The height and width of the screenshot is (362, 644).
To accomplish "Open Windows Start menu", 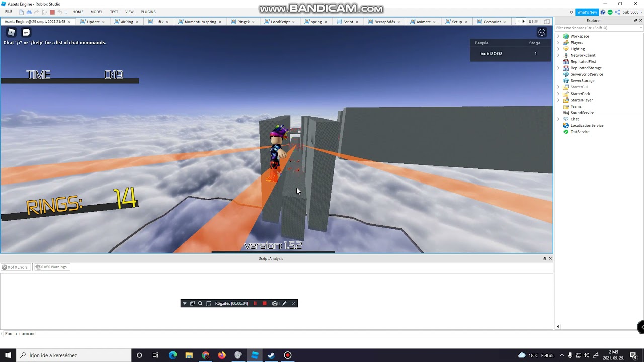I will [8, 355].
